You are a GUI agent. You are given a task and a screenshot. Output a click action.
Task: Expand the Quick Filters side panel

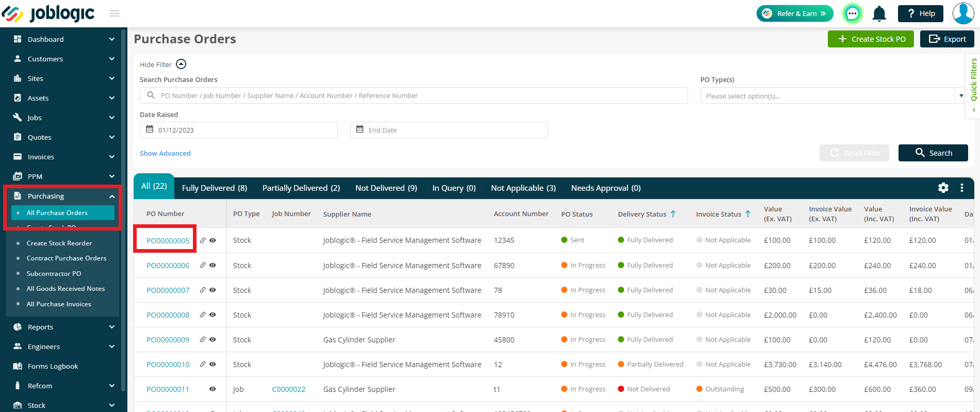(973, 86)
